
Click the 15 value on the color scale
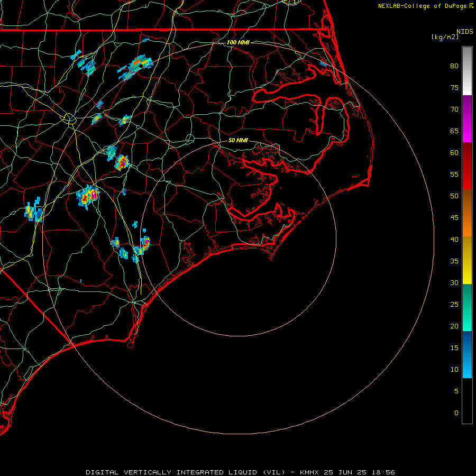point(454,348)
